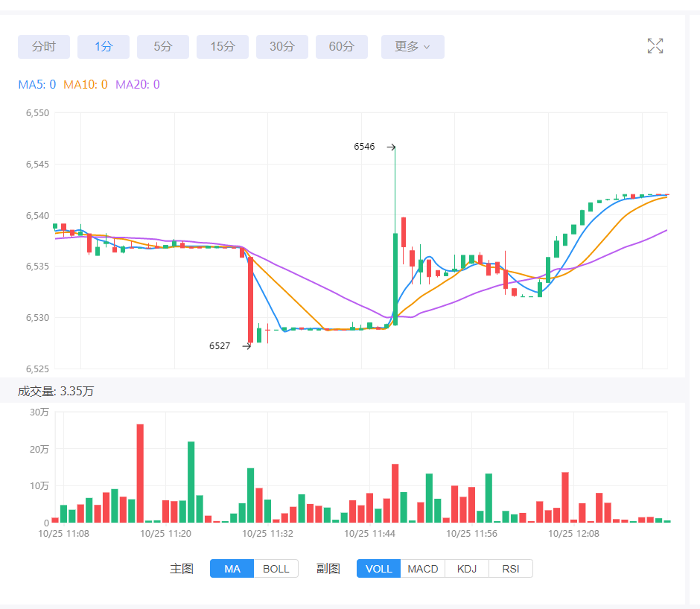700x609 pixels.
Task: Select the MACD sub chart indicator
Action: tap(423, 568)
